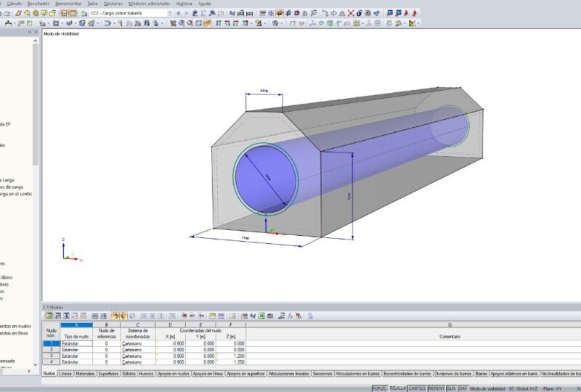Open the Herramientas menu
The height and width of the screenshot is (392, 581).
pos(68,4)
